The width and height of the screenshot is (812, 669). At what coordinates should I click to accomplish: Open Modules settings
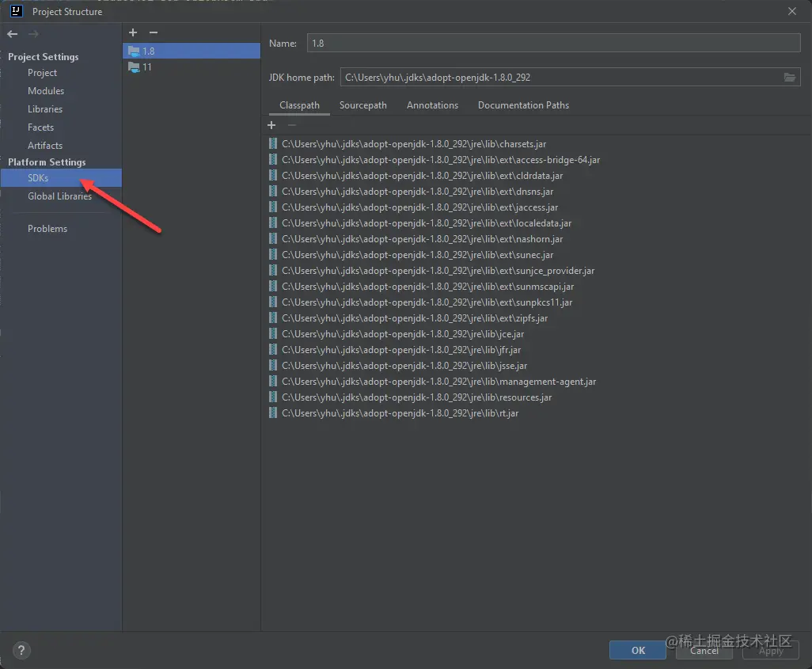[46, 91]
